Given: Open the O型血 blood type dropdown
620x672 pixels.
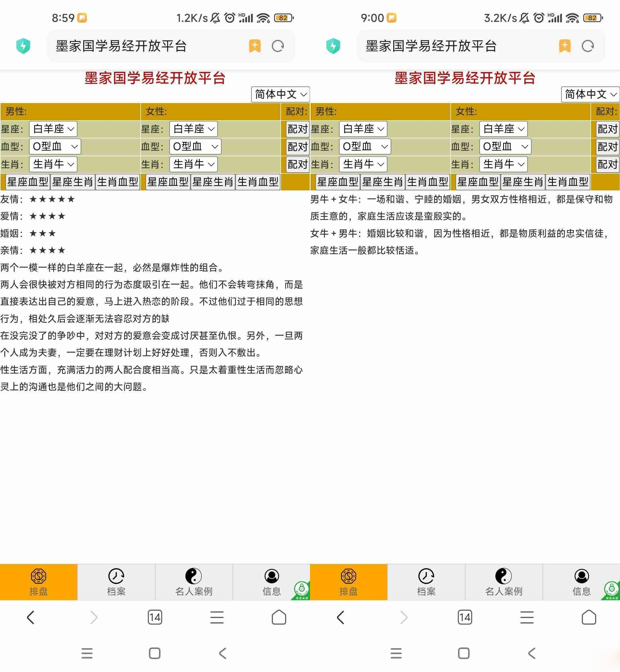Looking at the screenshot, I should (55, 147).
